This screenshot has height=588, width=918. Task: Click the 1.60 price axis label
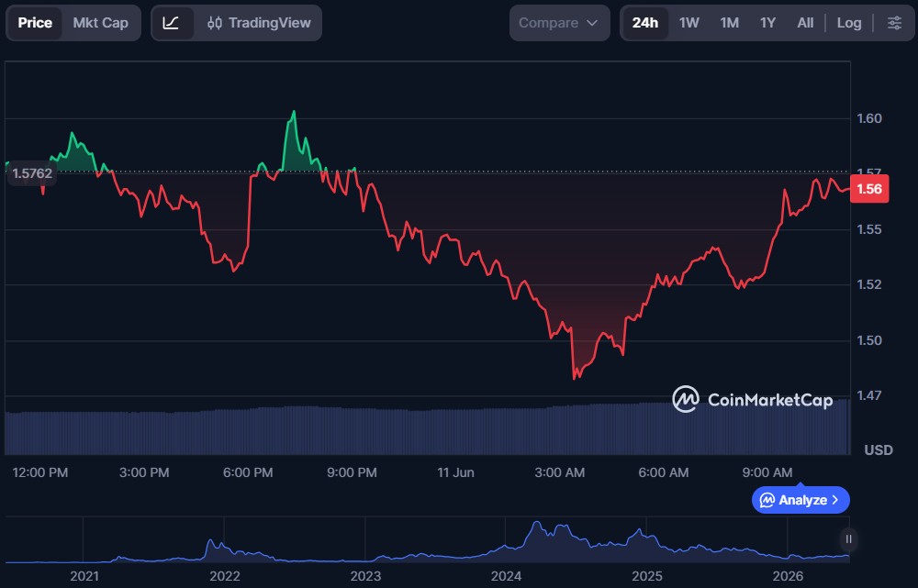click(868, 118)
